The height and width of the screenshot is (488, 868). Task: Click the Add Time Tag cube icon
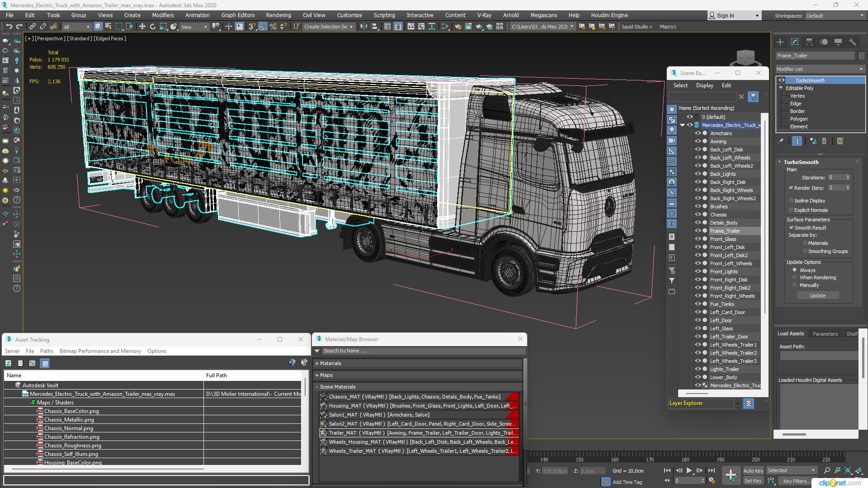pos(606,482)
